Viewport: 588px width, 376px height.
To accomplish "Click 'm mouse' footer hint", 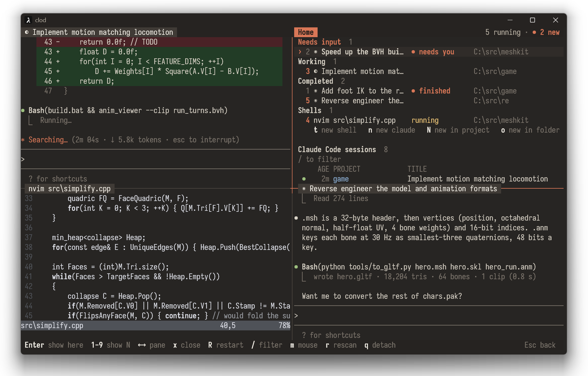I will (304, 345).
